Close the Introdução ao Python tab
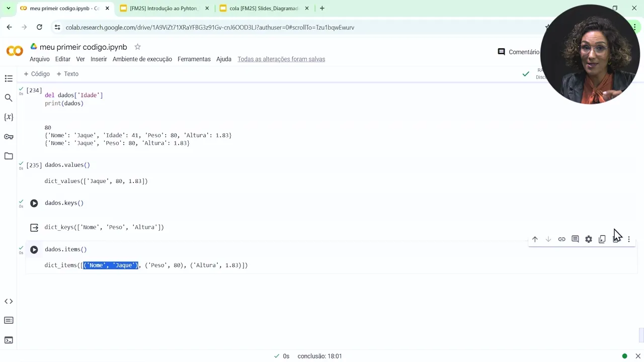The width and height of the screenshot is (644, 362). (x=207, y=8)
